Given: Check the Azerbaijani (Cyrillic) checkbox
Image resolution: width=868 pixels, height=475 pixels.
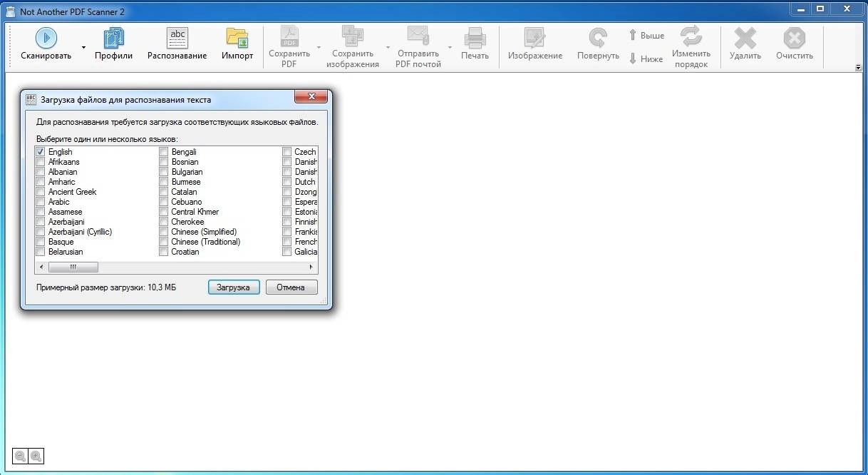Looking at the screenshot, I should pyautogui.click(x=40, y=232).
